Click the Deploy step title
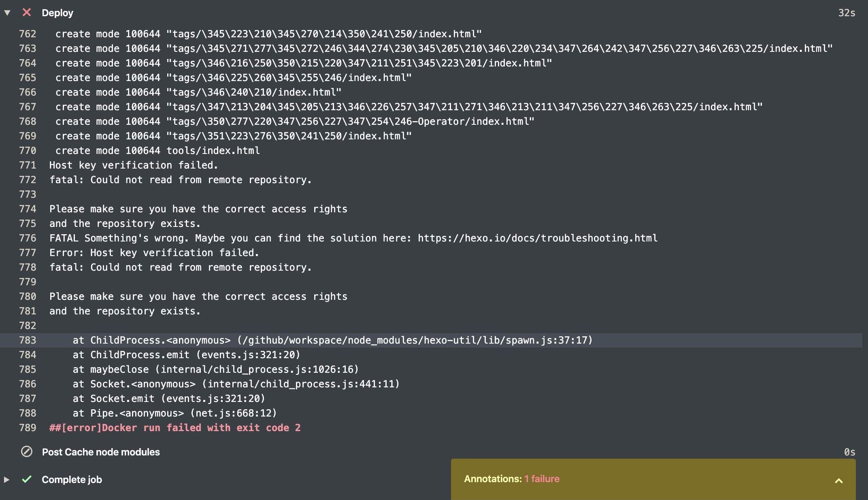Viewport: 868px width, 500px height. click(57, 13)
